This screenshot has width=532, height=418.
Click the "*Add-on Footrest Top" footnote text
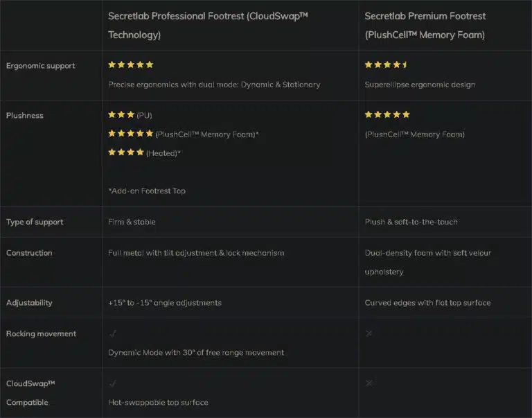click(x=147, y=191)
